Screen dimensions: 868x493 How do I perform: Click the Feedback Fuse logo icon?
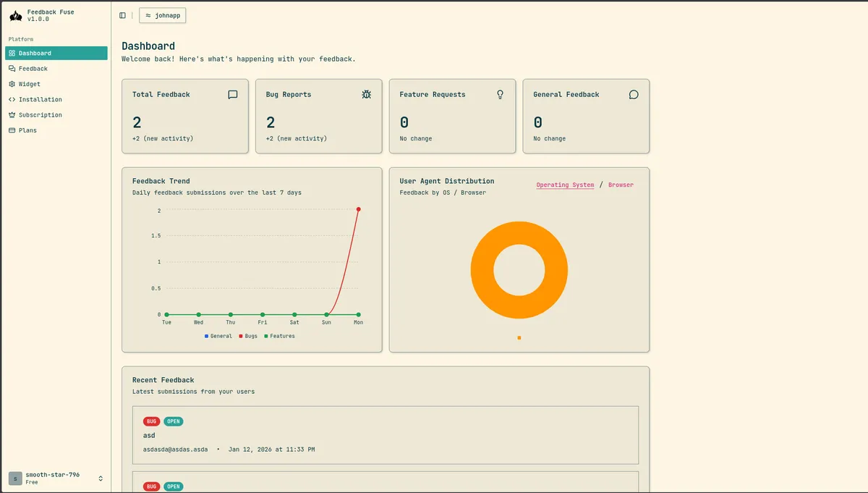point(15,15)
